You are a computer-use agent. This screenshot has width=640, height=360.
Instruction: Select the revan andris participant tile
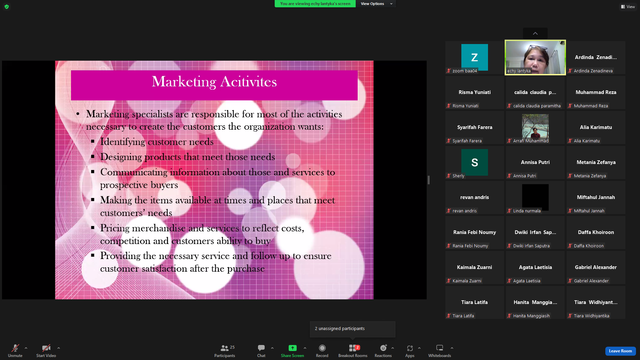(475, 198)
